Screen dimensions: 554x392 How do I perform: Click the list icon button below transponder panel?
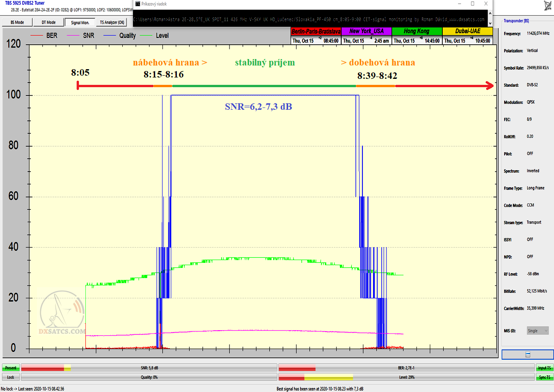(x=528, y=354)
